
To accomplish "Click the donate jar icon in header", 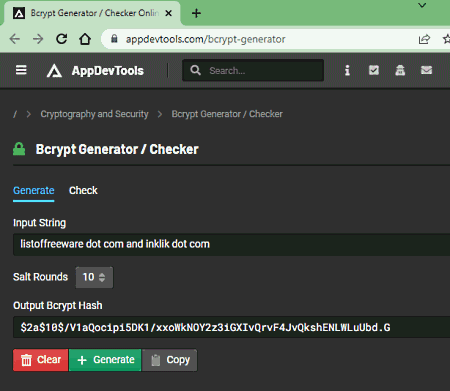I will 400,70.
